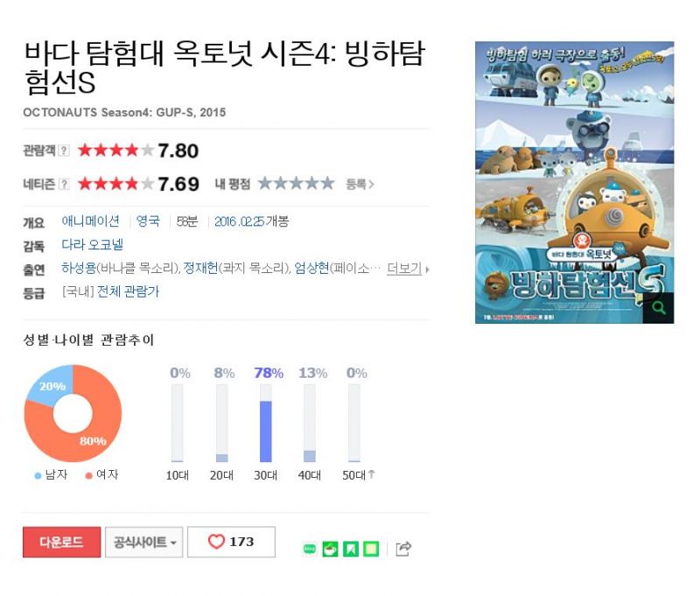This screenshot has height=596, width=700.
Task: Click the help icon beside 네티즌
Action: coord(64,184)
